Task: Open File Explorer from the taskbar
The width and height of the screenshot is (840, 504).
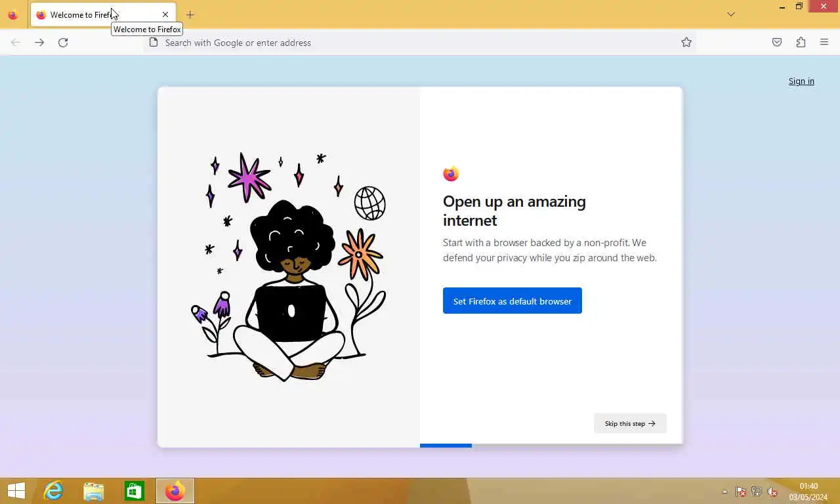Action: click(94, 491)
